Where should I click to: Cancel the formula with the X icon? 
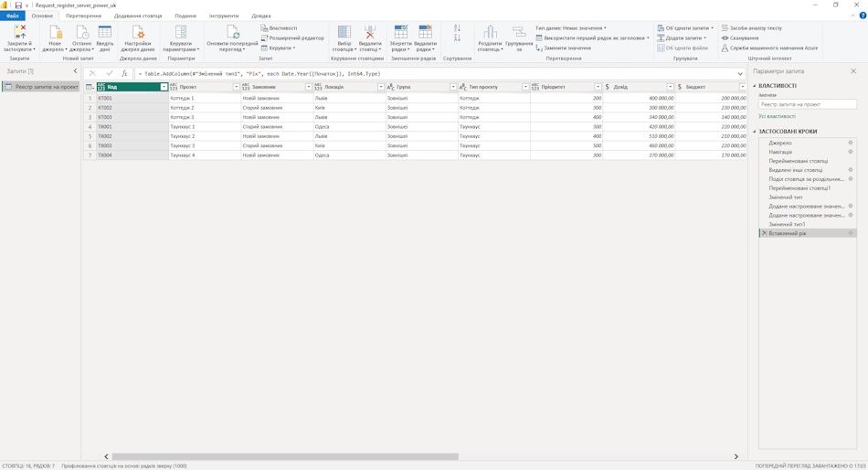(x=92, y=73)
